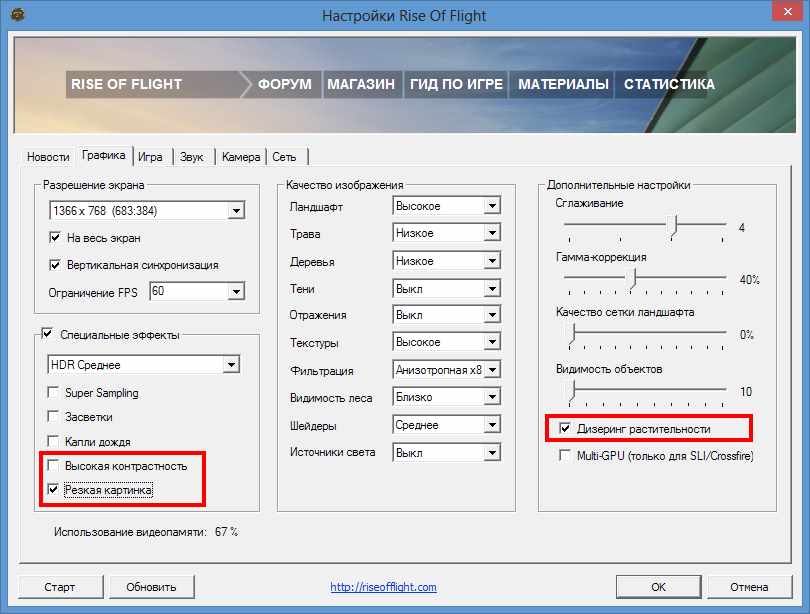Toggle the На весь экран checkbox

click(x=54, y=238)
